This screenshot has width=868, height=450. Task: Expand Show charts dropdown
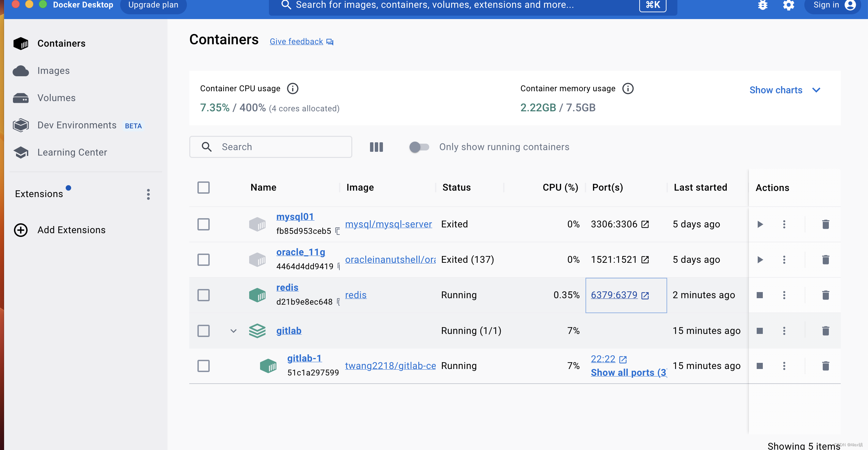click(x=785, y=90)
